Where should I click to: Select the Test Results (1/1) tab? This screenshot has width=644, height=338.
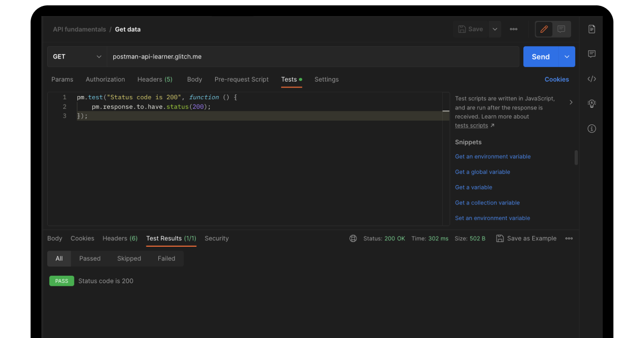pos(171,238)
